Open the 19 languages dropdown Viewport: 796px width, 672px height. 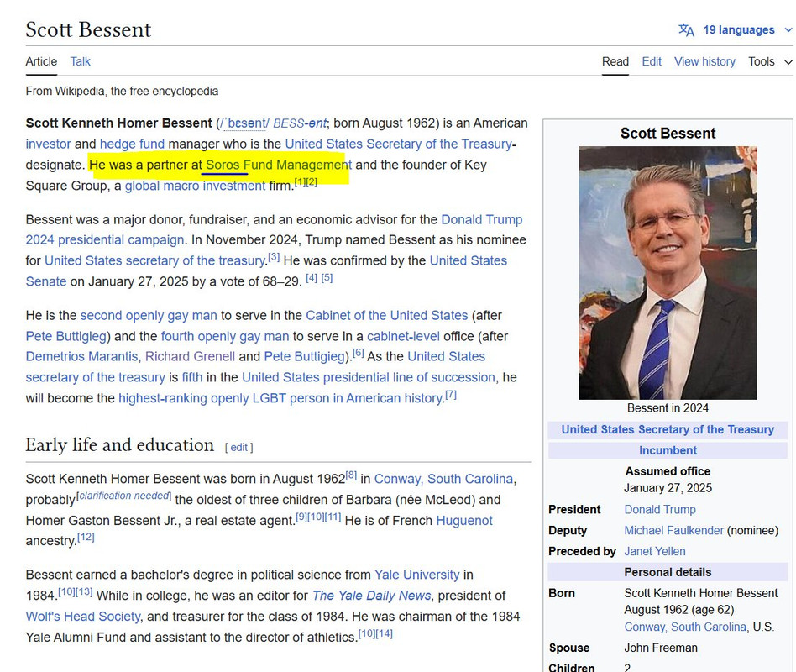(747, 30)
